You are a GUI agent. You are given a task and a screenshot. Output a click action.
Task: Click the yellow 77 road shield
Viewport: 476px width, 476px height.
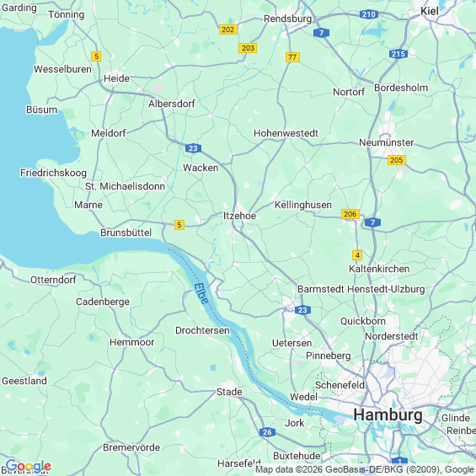click(x=292, y=57)
